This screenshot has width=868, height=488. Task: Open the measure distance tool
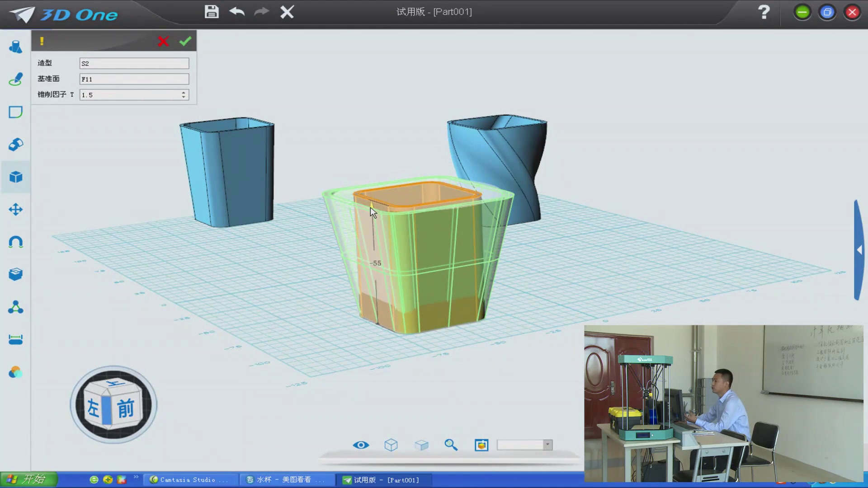(15, 340)
